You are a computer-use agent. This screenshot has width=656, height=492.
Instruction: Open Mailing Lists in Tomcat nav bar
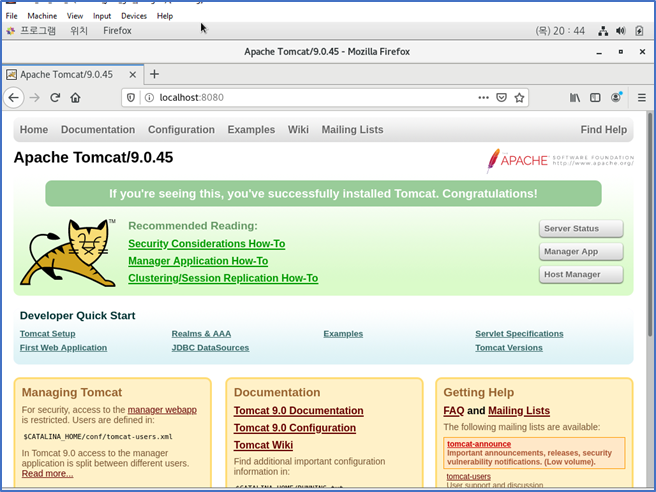pos(352,130)
